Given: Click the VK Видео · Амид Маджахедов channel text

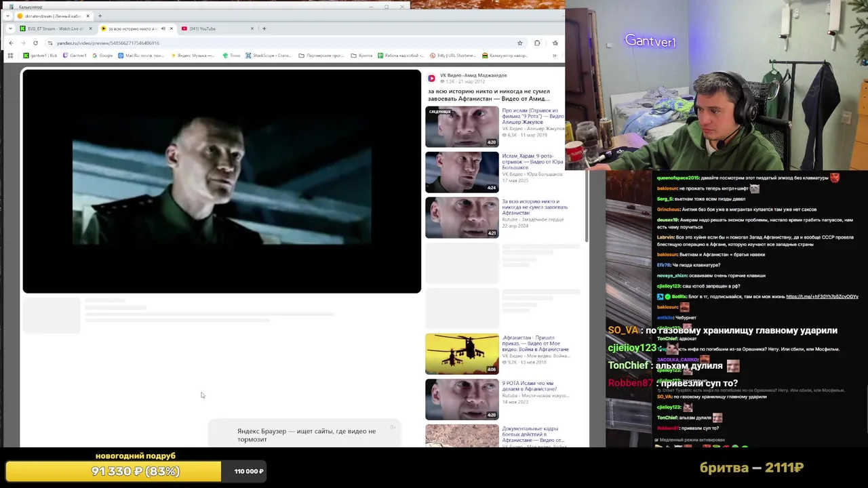Looking at the screenshot, I should click(473, 75).
